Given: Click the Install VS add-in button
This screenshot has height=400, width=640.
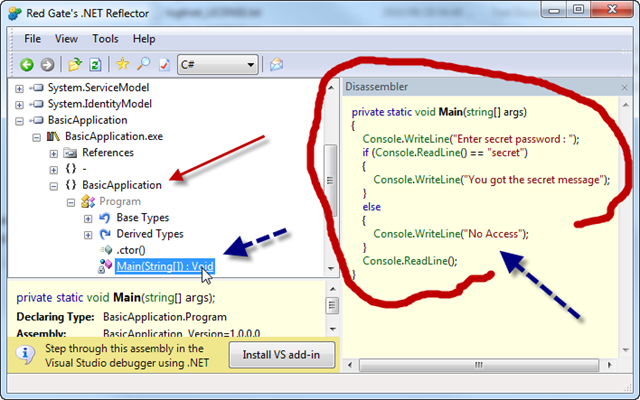Looking at the screenshot, I should point(282,355).
